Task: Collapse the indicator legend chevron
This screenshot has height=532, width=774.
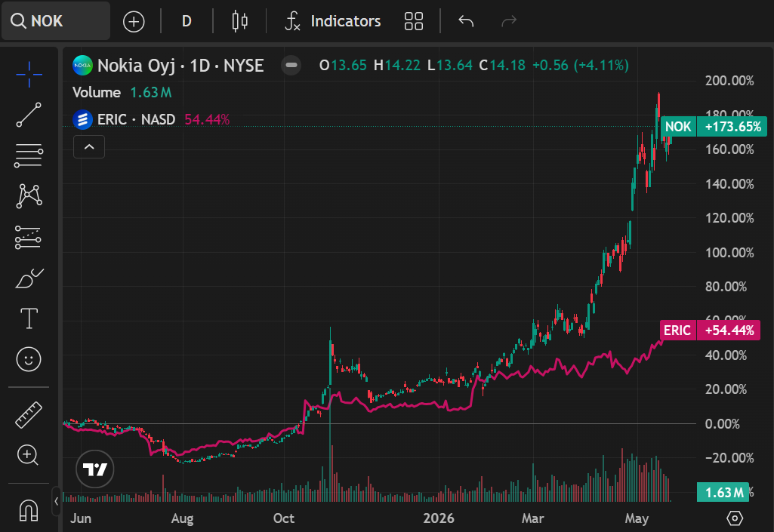Action: coord(89,146)
